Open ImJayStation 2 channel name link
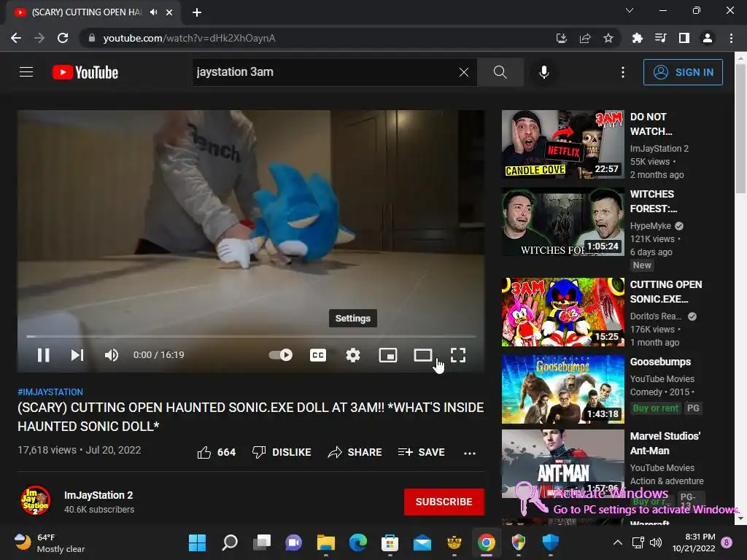 (98, 495)
